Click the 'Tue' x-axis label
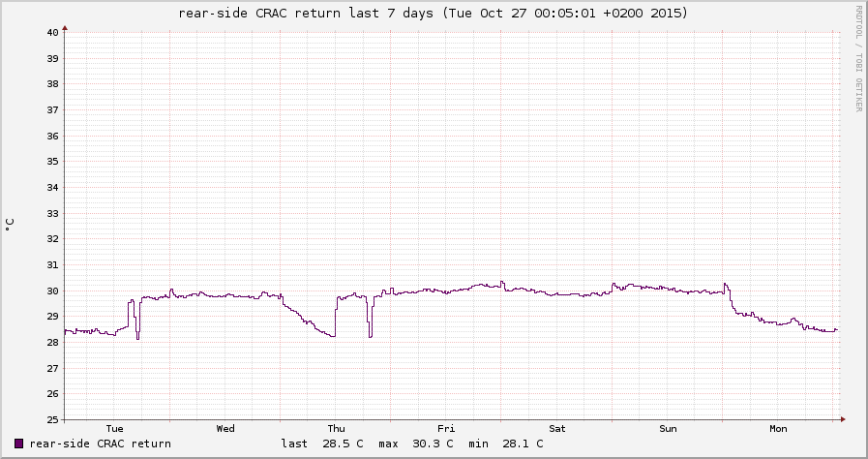The height and width of the screenshot is (459, 868). 114,429
